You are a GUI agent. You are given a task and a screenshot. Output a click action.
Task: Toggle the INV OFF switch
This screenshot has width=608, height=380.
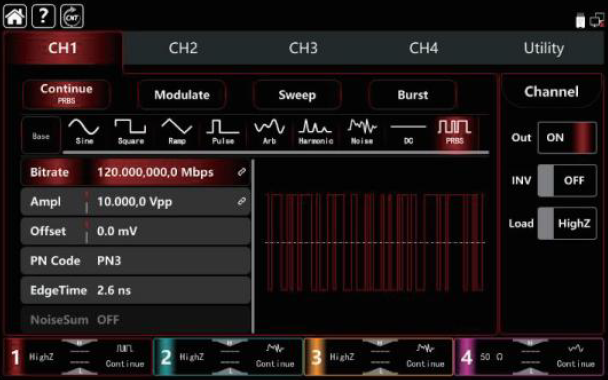click(x=567, y=180)
